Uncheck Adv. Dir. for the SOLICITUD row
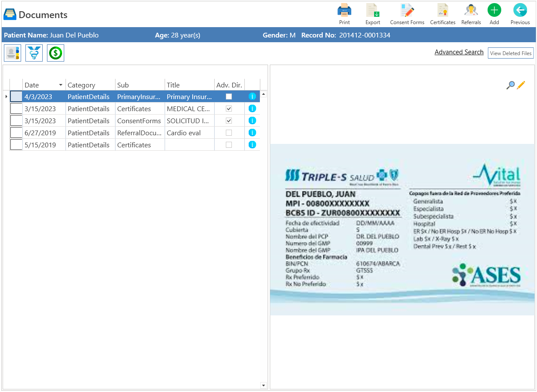537x392 pixels. click(229, 121)
